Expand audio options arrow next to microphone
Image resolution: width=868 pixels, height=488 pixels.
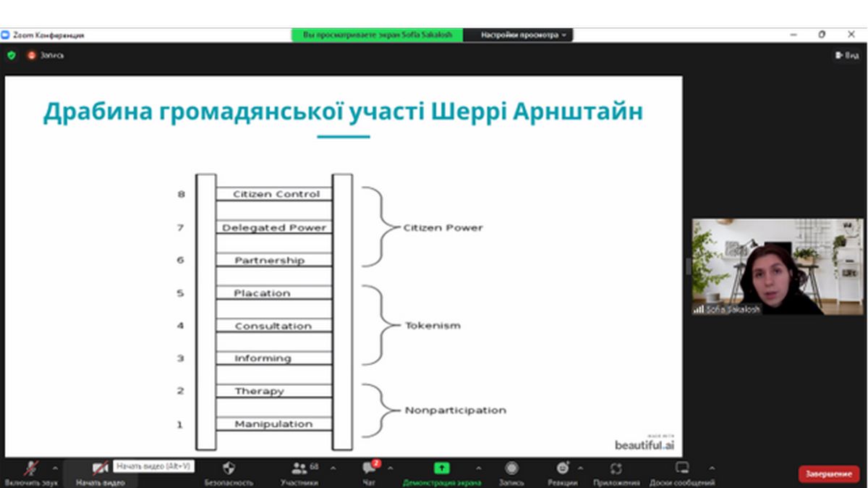click(55, 468)
